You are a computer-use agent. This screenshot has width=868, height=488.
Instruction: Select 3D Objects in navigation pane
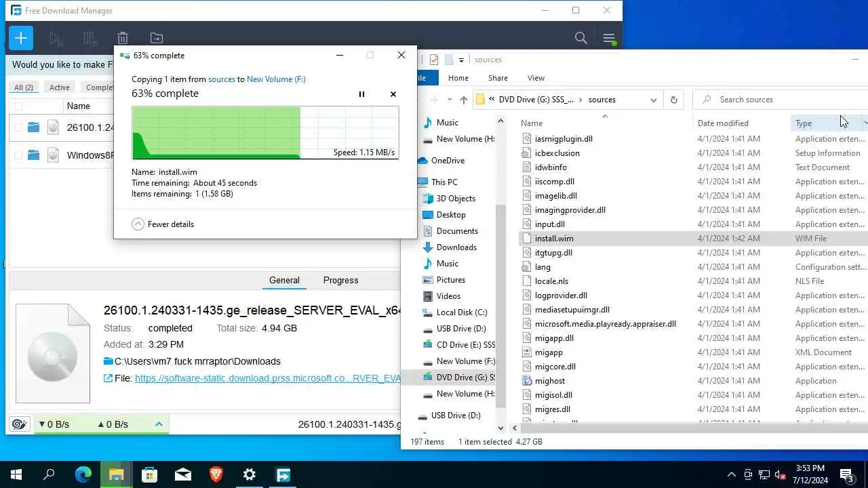pyautogui.click(x=456, y=199)
